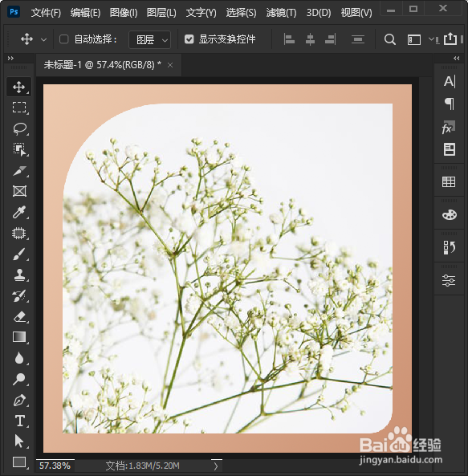The image size is (468, 476).
Task: Click Align horizontal centers button
Action: 310,39
